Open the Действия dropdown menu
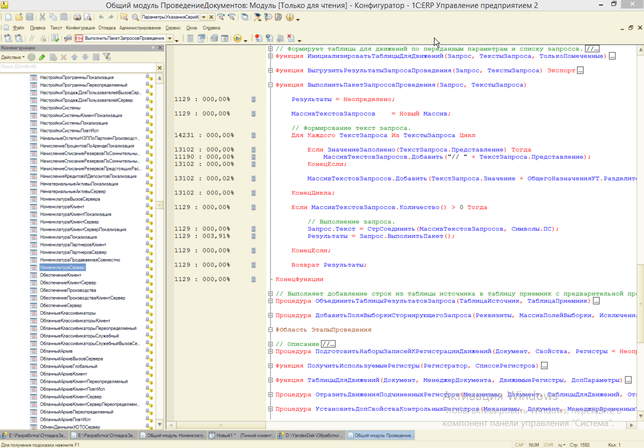This screenshot has height=448, width=644. (13, 58)
